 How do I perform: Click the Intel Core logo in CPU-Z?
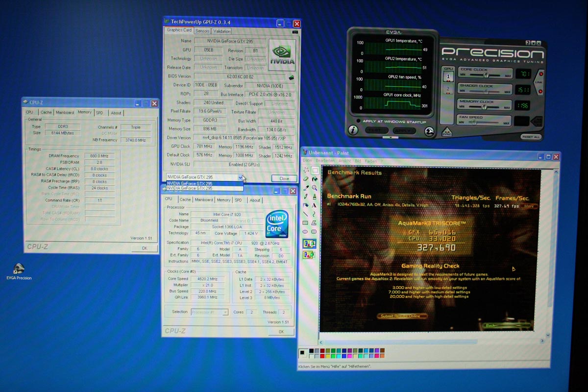(277, 224)
